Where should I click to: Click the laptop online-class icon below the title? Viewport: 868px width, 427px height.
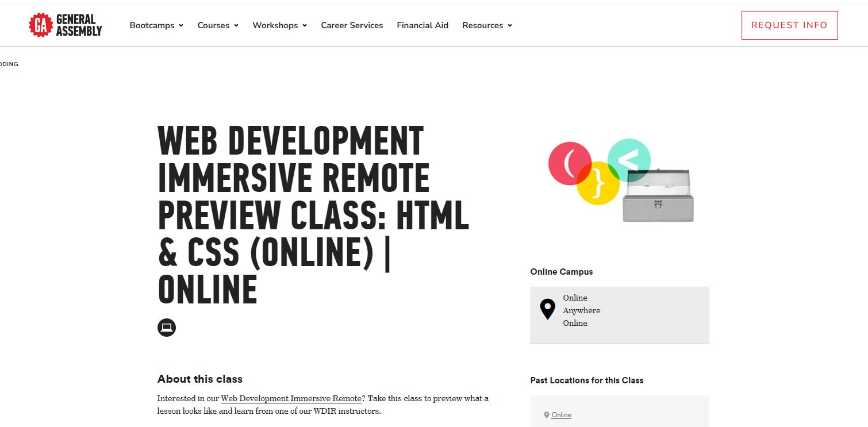[167, 327]
